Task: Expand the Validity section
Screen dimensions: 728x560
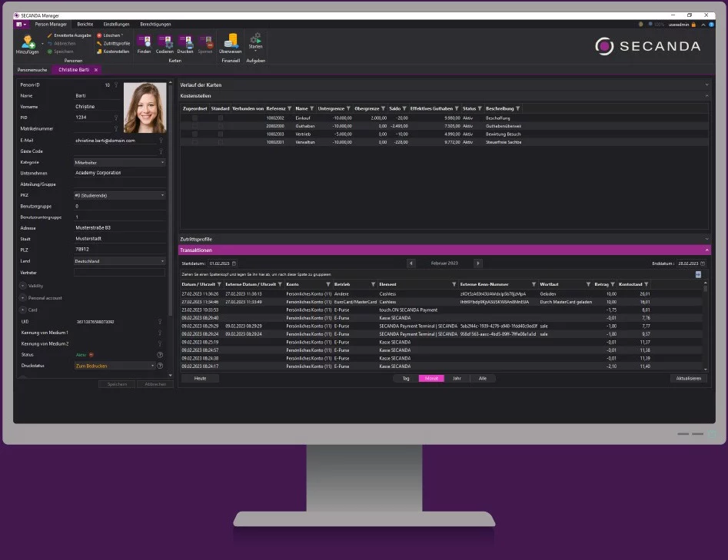Action: (x=23, y=286)
